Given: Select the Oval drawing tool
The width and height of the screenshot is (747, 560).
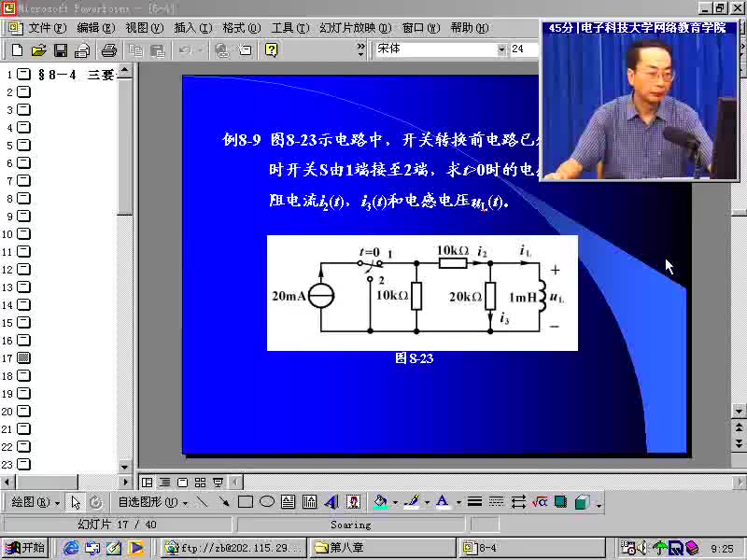Looking at the screenshot, I should pyautogui.click(x=267, y=502).
